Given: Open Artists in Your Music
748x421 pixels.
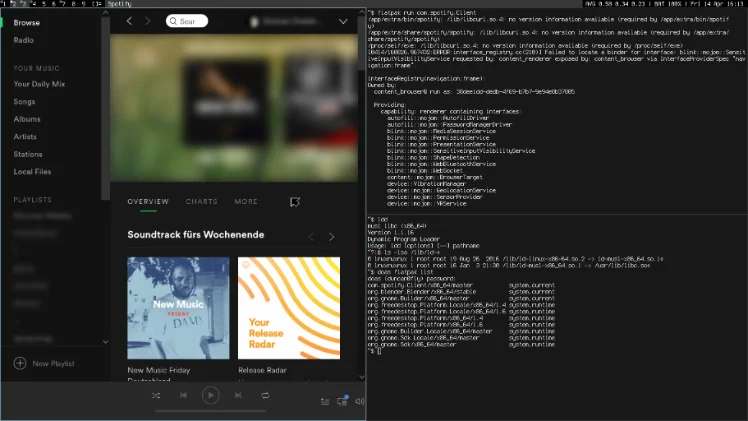Looking at the screenshot, I should pyautogui.click(x=25, y=136).
